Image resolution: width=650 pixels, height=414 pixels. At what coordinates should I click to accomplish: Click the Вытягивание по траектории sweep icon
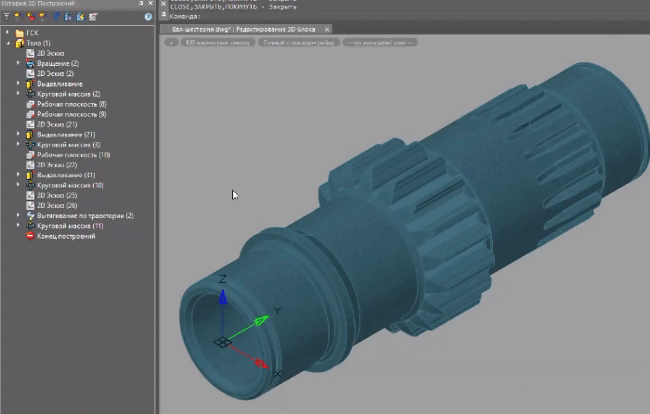pos(30,215)
